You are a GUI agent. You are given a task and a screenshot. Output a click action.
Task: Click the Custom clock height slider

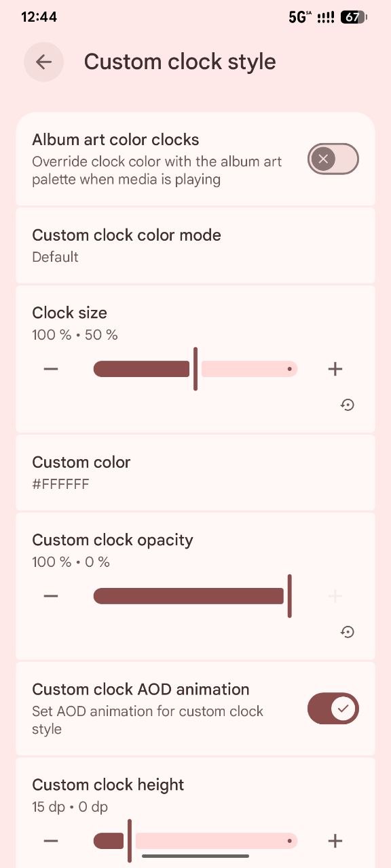click(195, 841)
